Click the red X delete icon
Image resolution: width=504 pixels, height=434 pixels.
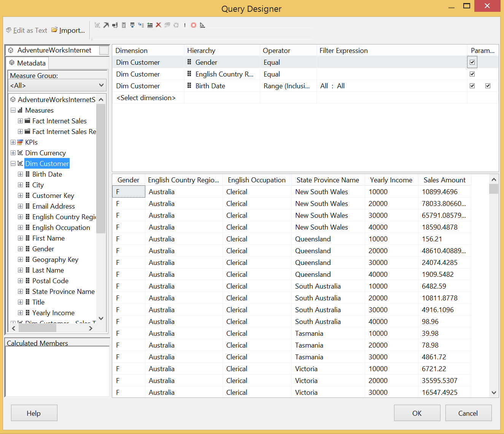point(159,25)
